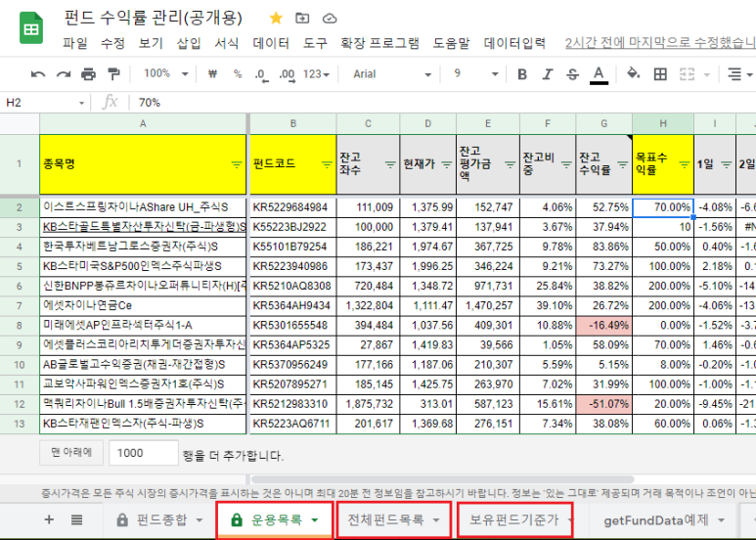Print the spreadsheet
Image resolution: width=756 pixels, height=540 pixels.
point(88,74)
